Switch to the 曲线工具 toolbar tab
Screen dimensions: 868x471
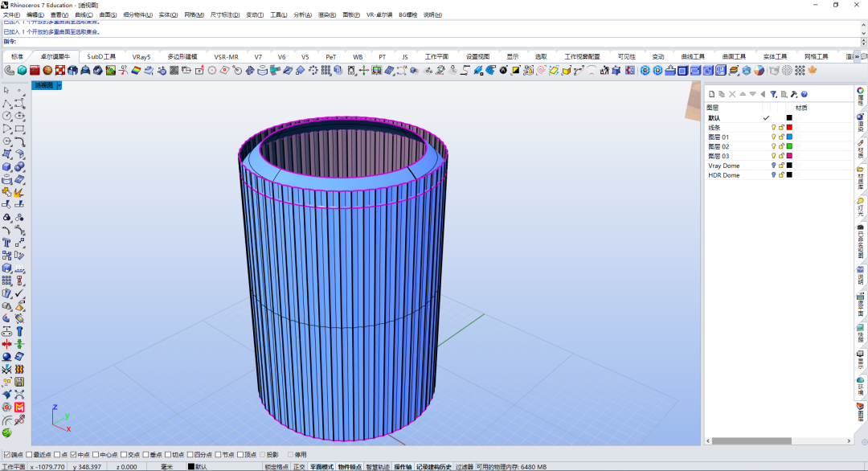693,56
